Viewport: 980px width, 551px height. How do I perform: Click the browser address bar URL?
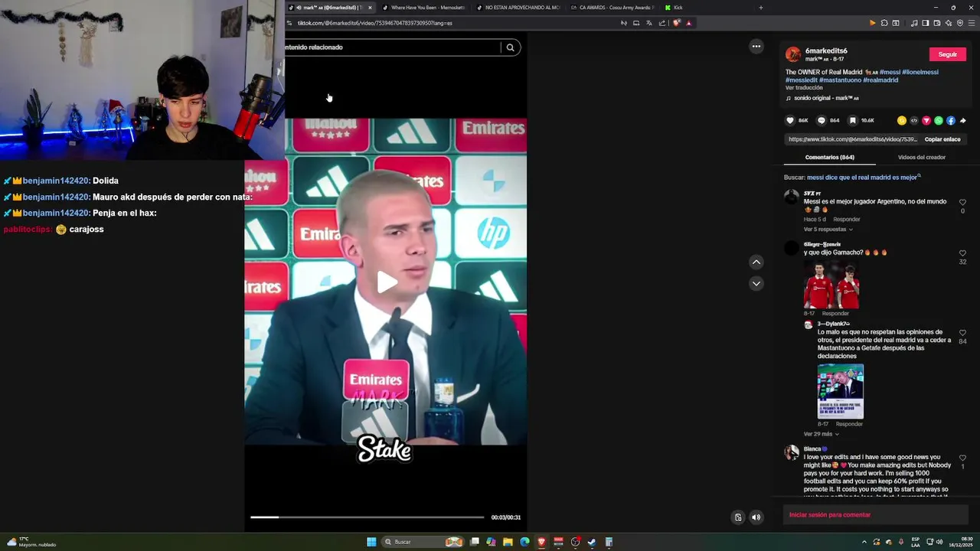click(x=374, y=23)
